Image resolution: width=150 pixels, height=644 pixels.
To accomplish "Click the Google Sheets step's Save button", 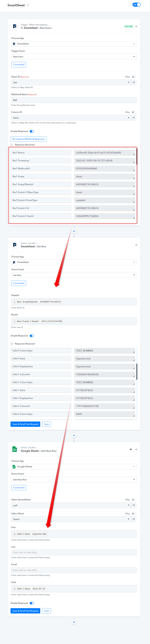I will [47, 611].
